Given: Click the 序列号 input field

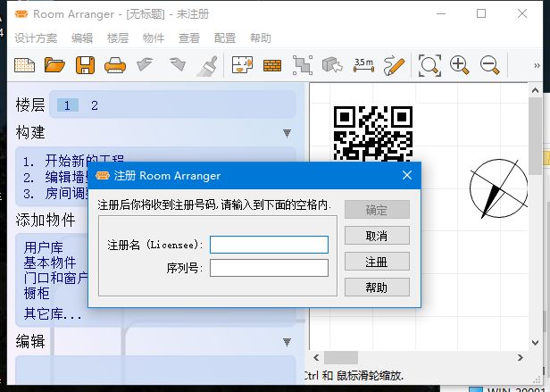Looking at the screenshot, I should [x=269, y=268].
